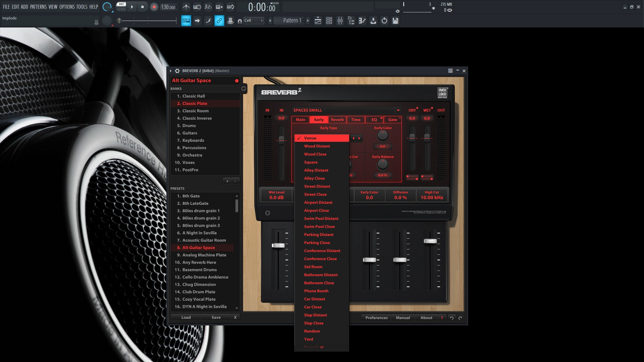Click the BREVERB undo arrow icon
The height and width of the screenshot is (362, 644).
tap(452, 318)
